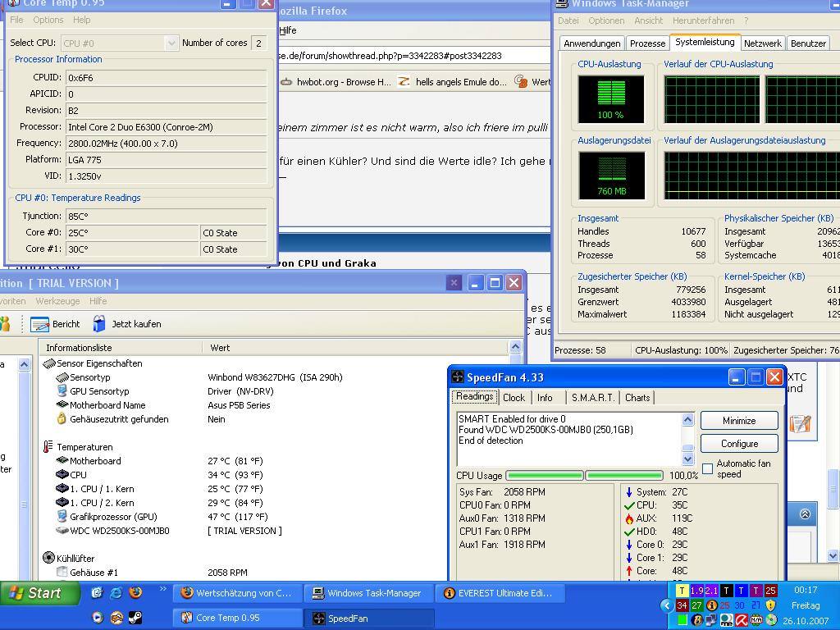Click the Auslagerungsdatei 760 MB gauge
The height and width of the screenshot is (630, 840).
[x=611, y=176]
